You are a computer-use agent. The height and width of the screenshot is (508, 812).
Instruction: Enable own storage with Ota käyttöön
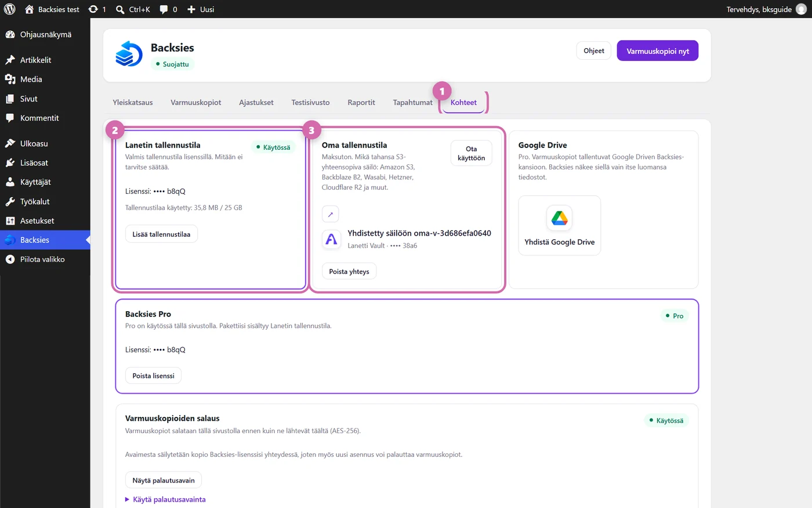click(x=471, y=153)
